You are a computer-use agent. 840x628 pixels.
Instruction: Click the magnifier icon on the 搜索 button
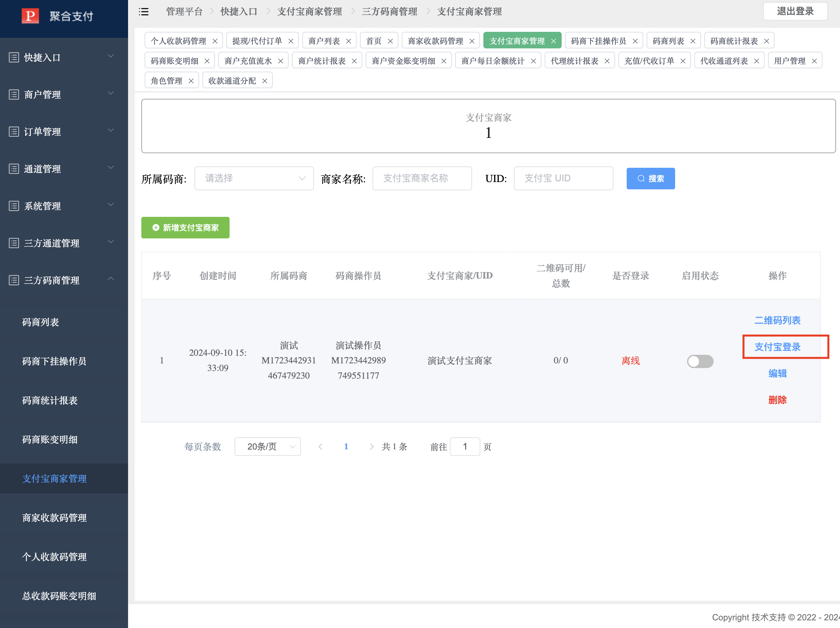pos(641,178)
